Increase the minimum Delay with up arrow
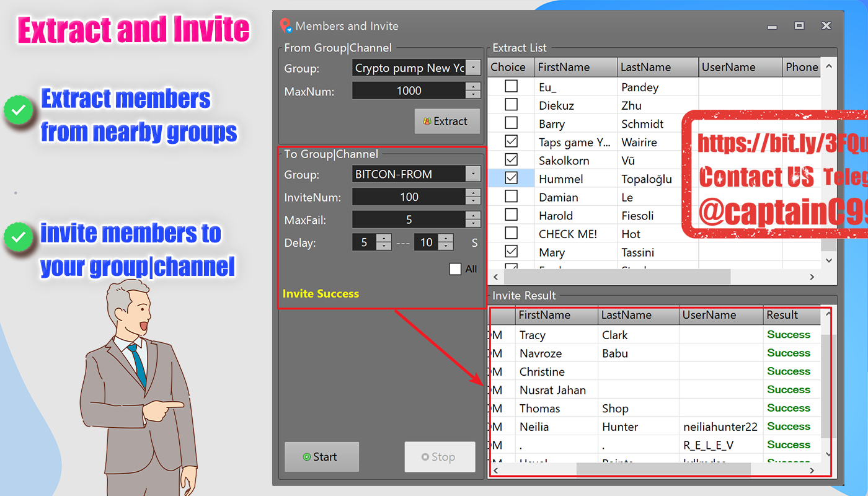Image resolution: width=868 pixels, height=496 pixels. (x=384, y=238)
